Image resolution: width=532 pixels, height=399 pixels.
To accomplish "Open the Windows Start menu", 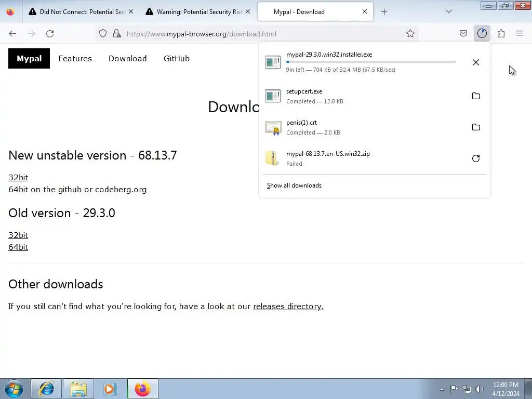I will pyautogui.click(x=14, y=389).
